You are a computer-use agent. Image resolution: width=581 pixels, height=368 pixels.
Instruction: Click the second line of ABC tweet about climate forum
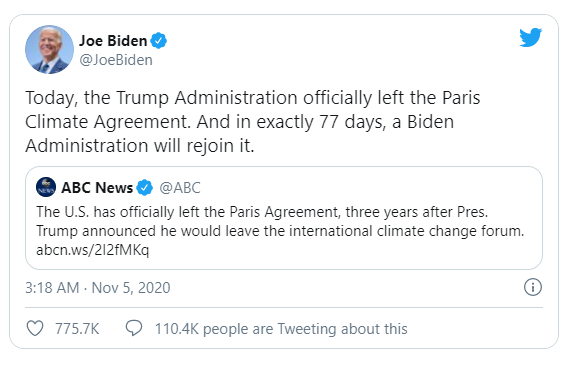[280, 231]
